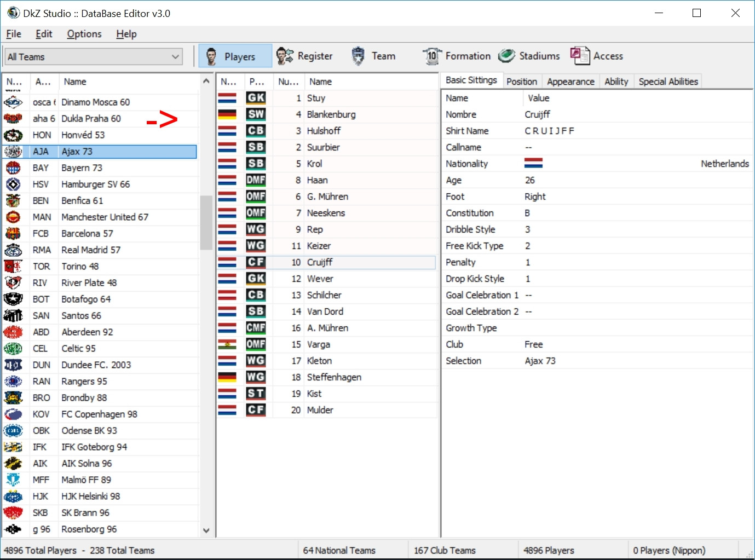The image size is (755, 560).
Task: Select the Botafogo 64 team row
Action: tap(100, 299)
